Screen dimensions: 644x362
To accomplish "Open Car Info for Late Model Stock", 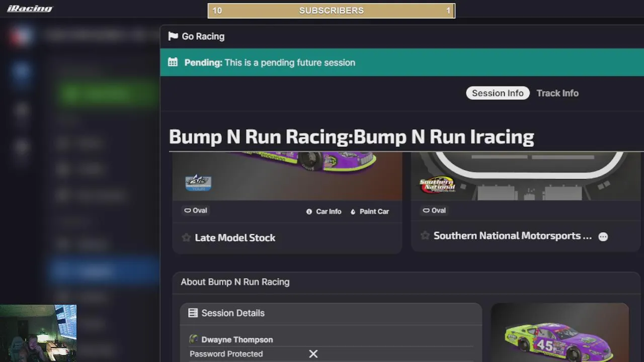I will (x=324, y=212).
